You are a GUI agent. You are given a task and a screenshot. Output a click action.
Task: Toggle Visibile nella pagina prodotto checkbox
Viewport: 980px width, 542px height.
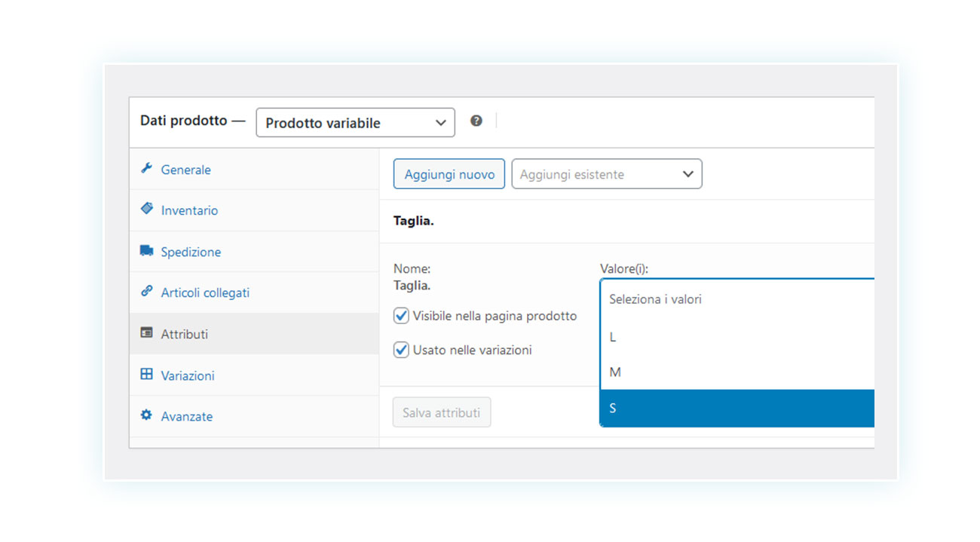click(401, 316)
